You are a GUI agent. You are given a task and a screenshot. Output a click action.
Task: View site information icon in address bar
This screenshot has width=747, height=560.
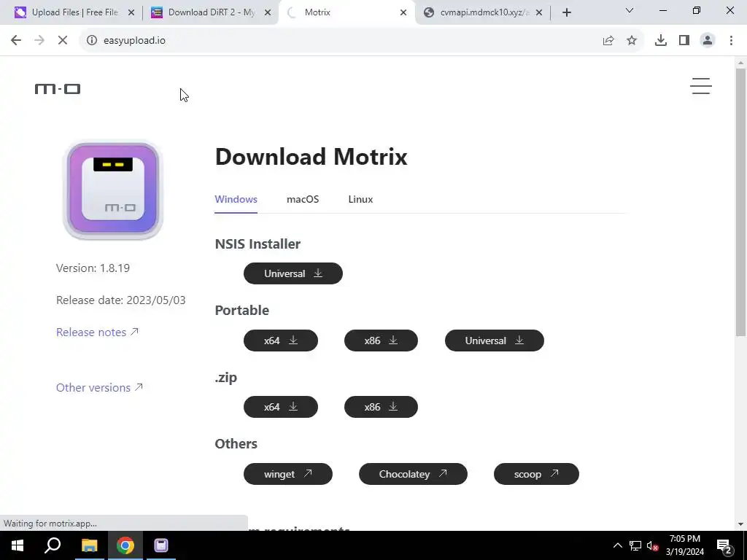pyautogui.click(x=91, y=40)
